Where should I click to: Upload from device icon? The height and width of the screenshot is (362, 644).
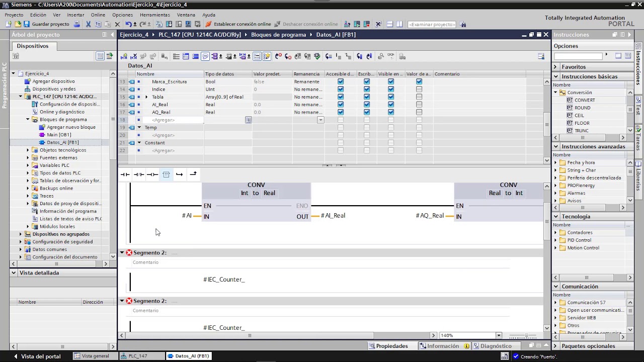click(179, 24)
